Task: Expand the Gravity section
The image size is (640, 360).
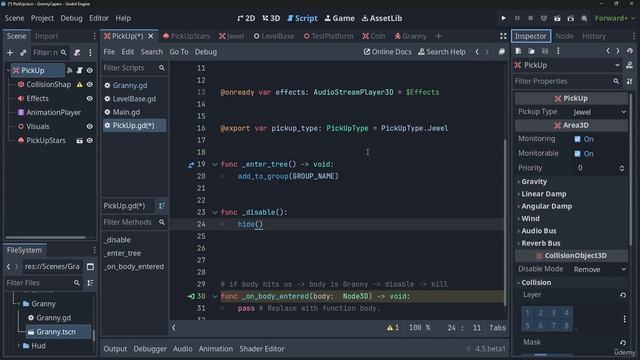Action: (x=533, y=182)
